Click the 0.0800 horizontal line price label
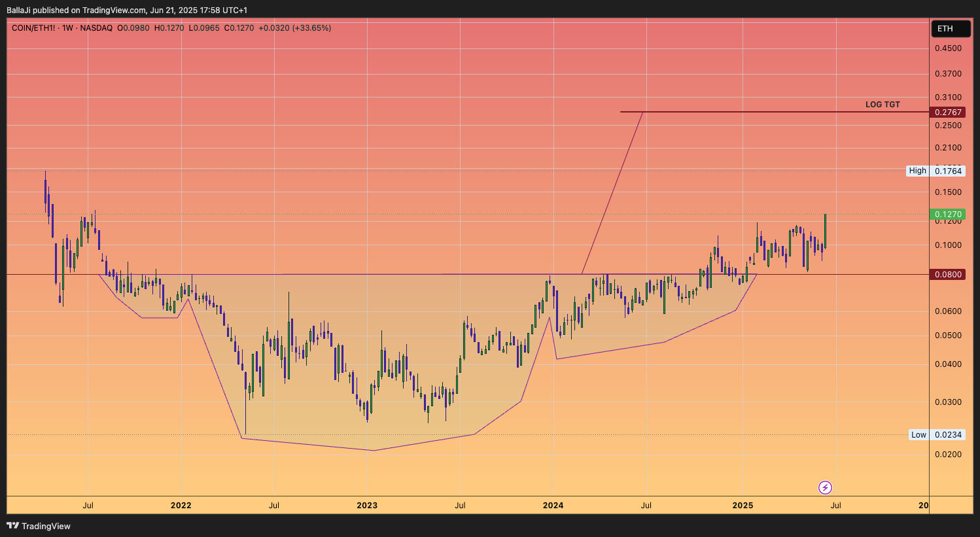The image size is (980, 537). (948, 275)
